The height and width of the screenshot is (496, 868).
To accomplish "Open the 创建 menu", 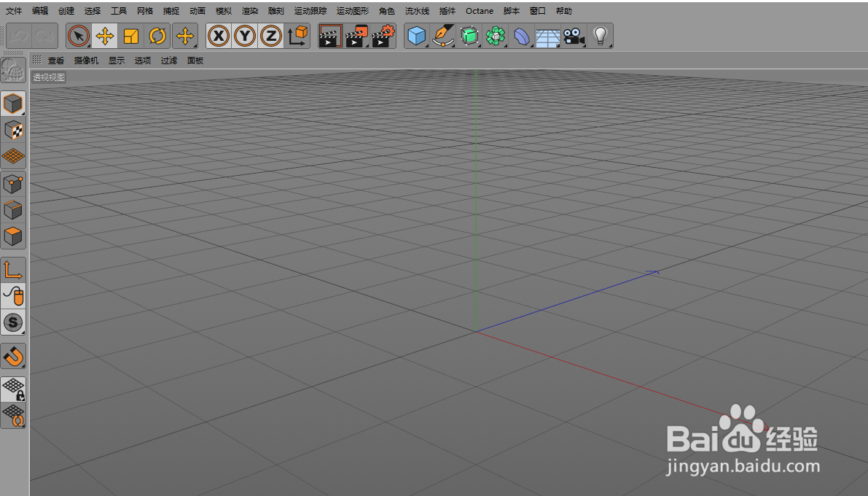I will (66, 11).
